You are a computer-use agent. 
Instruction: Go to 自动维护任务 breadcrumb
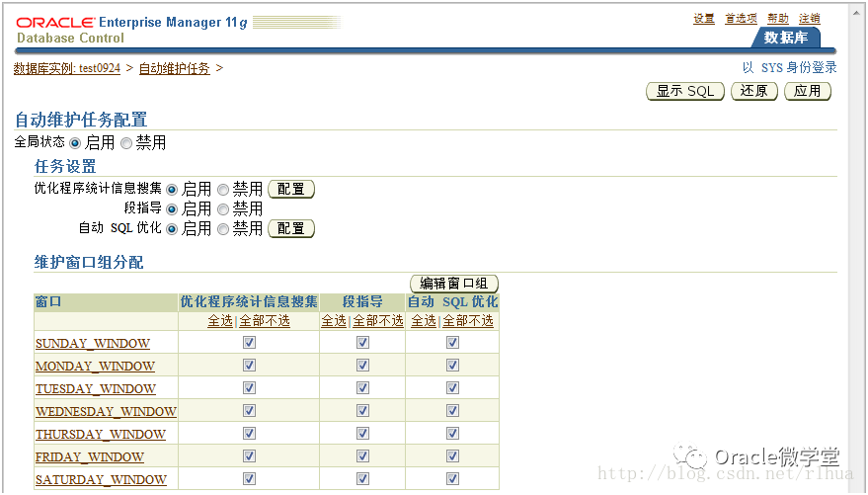tap(175, 68)
